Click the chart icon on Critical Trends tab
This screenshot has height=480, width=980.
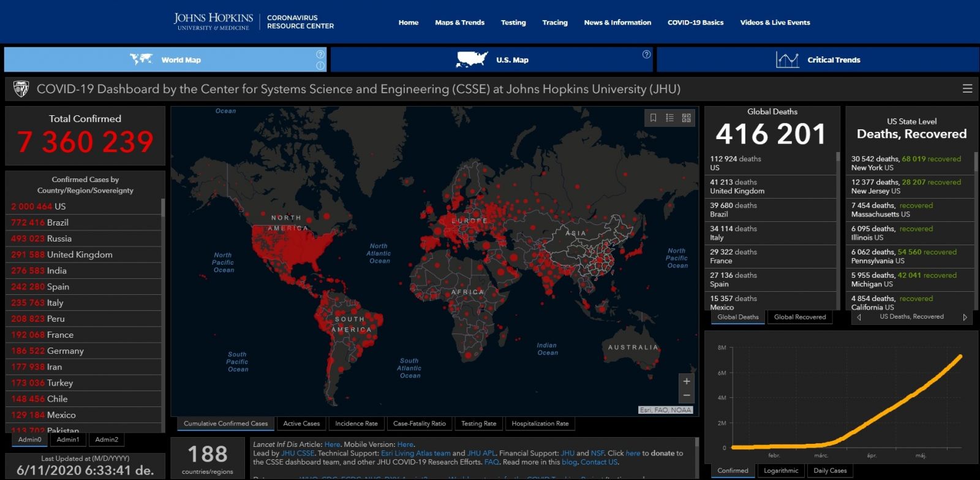(788, 59)
